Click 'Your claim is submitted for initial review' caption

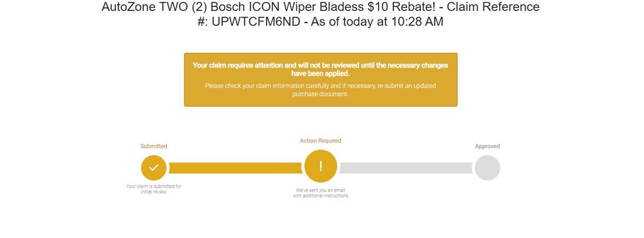tap(154, 189)
